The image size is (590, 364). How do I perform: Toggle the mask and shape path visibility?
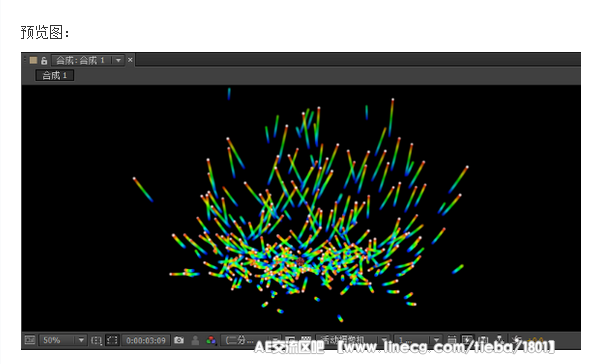pos(112,340)
